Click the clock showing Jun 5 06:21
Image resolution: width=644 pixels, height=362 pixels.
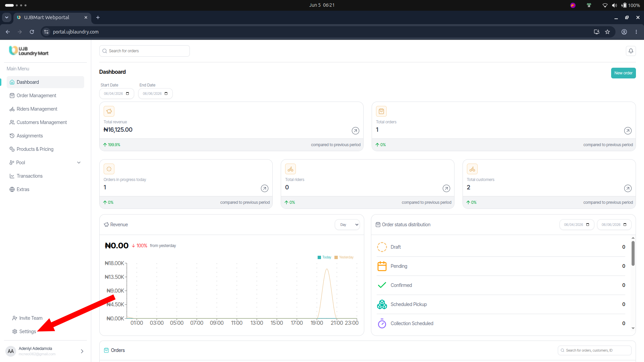pos(322,5)
